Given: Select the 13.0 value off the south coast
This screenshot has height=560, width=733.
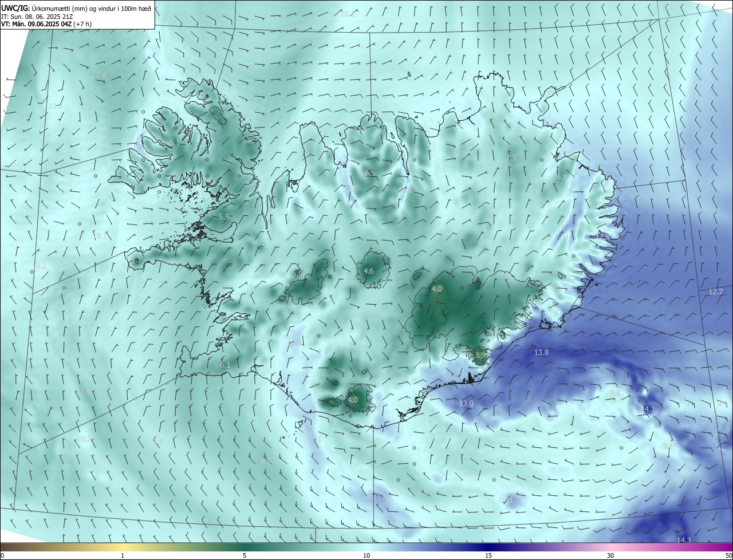Looking at the screenshot, I should pos(466,404).
